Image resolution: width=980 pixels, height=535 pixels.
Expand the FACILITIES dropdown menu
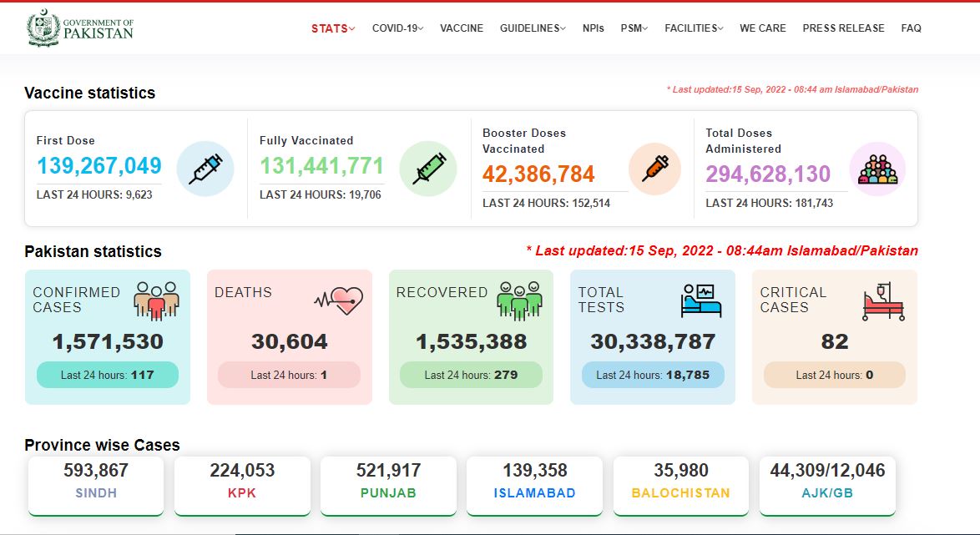694,28
